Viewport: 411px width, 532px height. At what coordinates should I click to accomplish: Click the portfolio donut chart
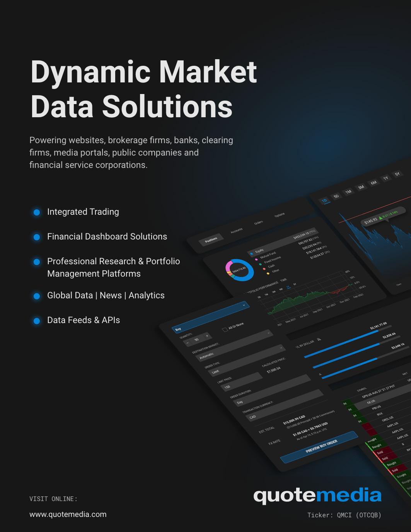pyautogui.click(x=239, y=270)
